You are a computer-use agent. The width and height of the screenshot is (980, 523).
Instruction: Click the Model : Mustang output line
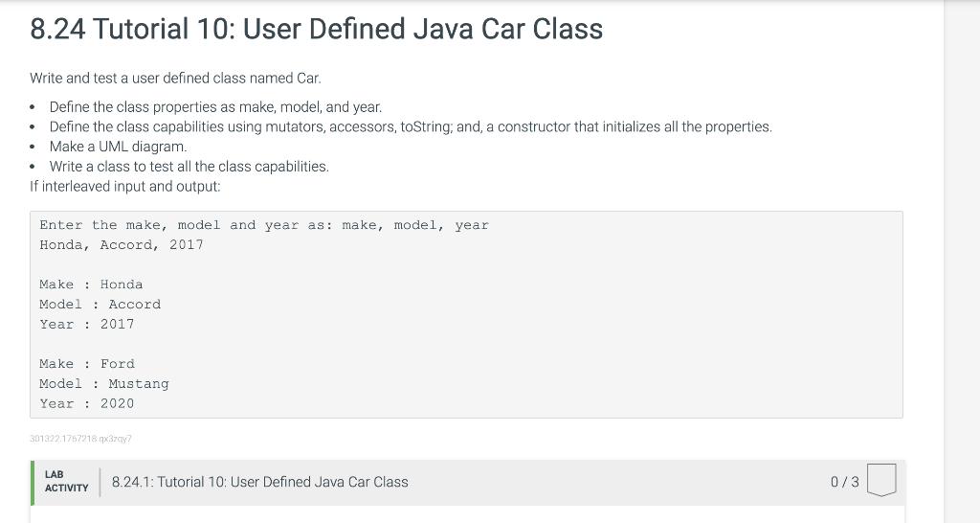[x=103, y=384]
